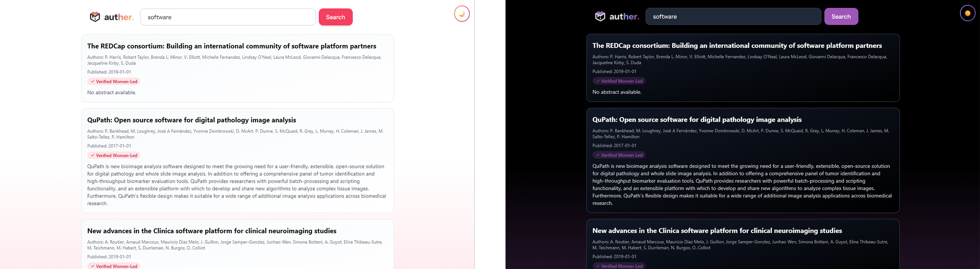Click REDCap authors line in dark theme
Screen dimensions: 980x269
[739, 60]
